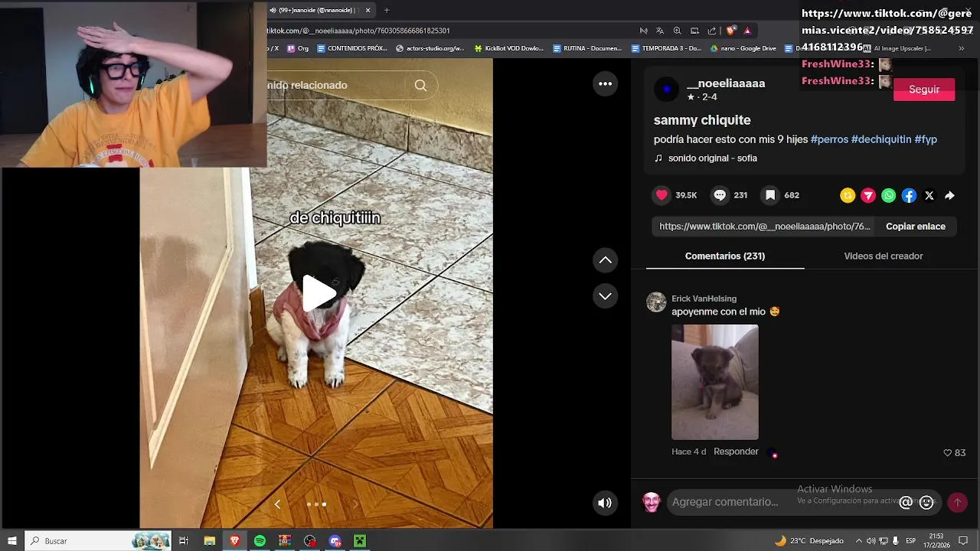This screenshot has width=980, height=551.
Task: Click the Copiar enlace button
Action: 916,227
